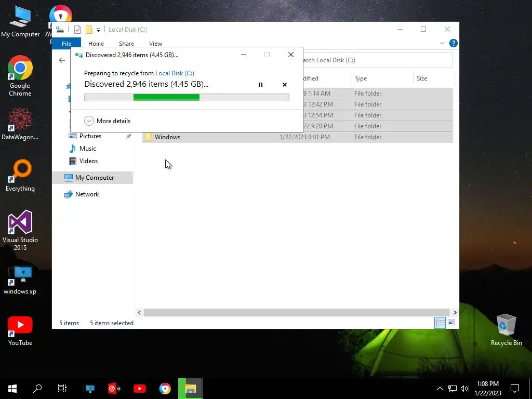Click the green recycle progress bar

(187, 97)
